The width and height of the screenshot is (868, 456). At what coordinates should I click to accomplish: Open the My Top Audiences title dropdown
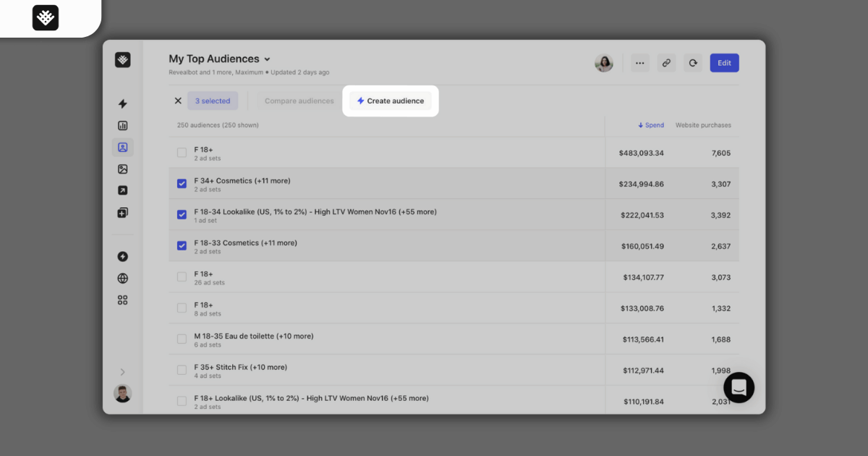pos(219,59)
